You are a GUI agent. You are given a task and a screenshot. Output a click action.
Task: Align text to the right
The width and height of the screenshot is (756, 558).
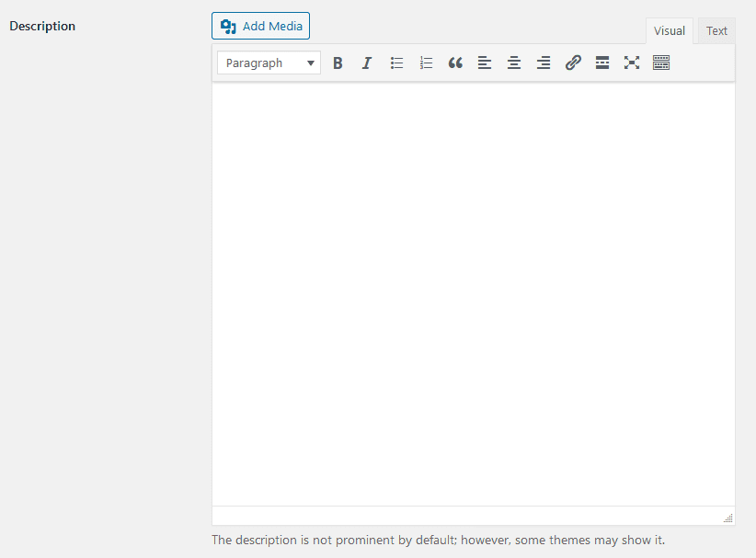544,63
